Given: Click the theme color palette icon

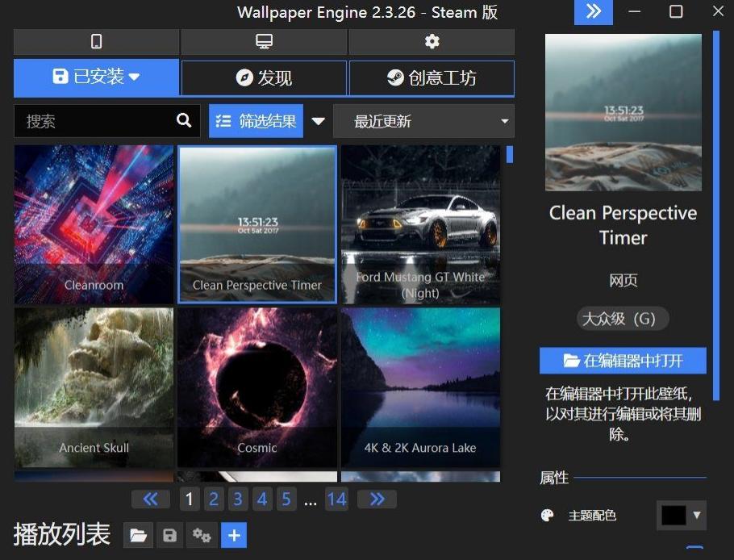Looking at the screenshot, I should pyautogui.click(x=547, y=516).
